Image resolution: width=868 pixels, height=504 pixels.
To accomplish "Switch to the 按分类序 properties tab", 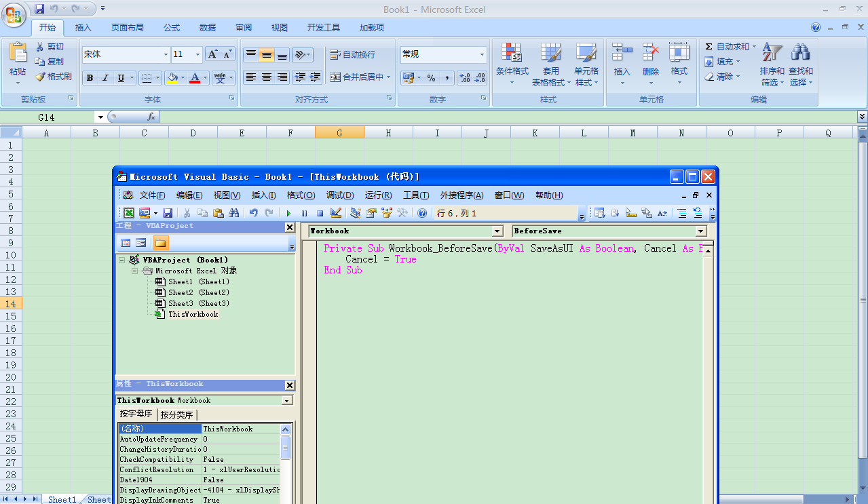I will pyautogui.click(x=176, y=414).
